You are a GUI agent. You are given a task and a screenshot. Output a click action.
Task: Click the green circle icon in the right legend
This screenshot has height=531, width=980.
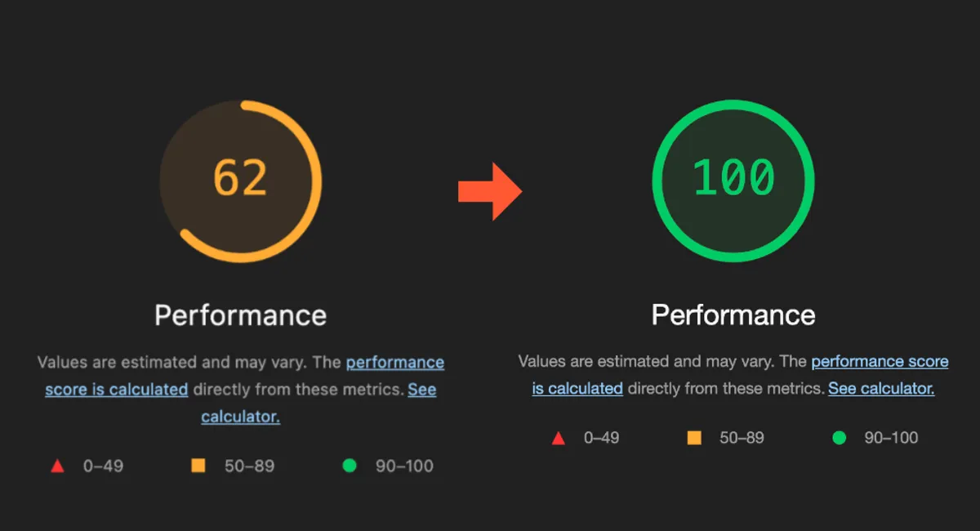coord(839,438)
